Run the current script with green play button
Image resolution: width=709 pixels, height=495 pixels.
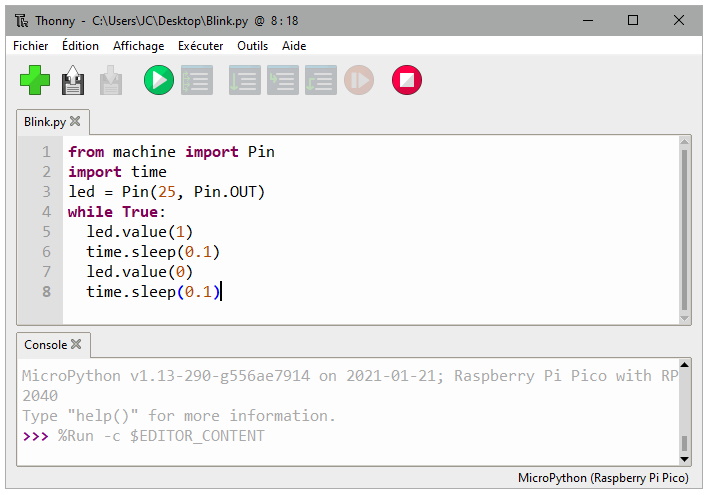(x=158, y=80)
